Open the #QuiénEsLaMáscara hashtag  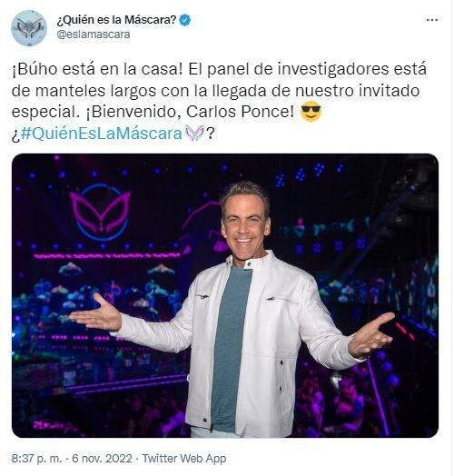pyautogui.click(x=101, y=134)
